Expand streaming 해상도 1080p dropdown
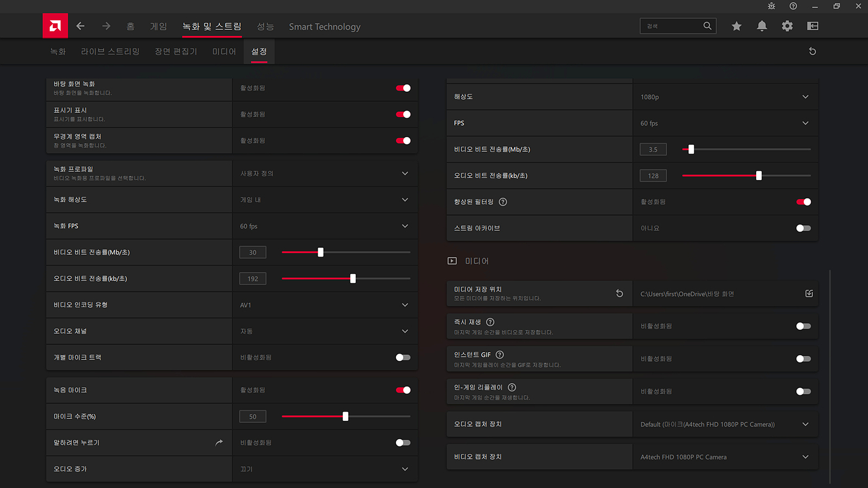 pyautogui.click(x=805, y=97)
